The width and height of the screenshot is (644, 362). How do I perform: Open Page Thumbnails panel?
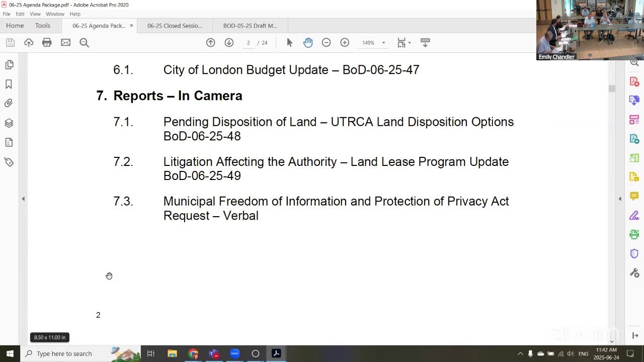(9, 65)
